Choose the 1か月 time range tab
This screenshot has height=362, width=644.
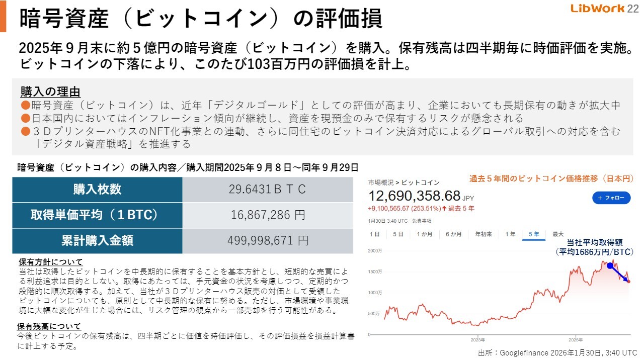click(x=425, y=234)
